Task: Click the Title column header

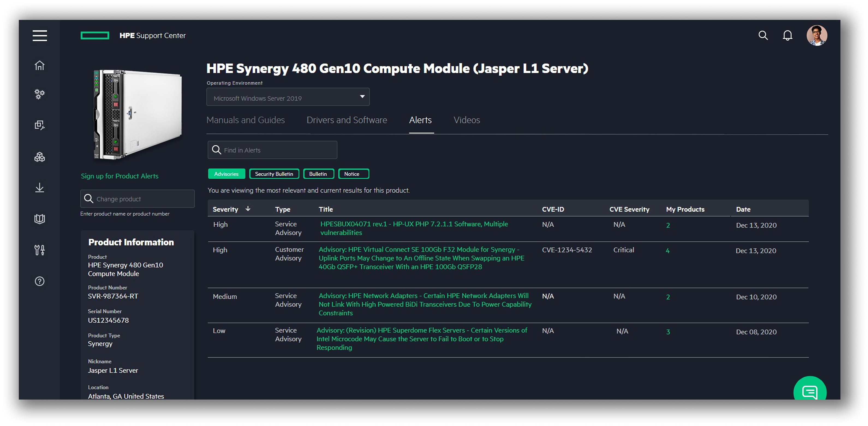Action: [x=326, y=209]
